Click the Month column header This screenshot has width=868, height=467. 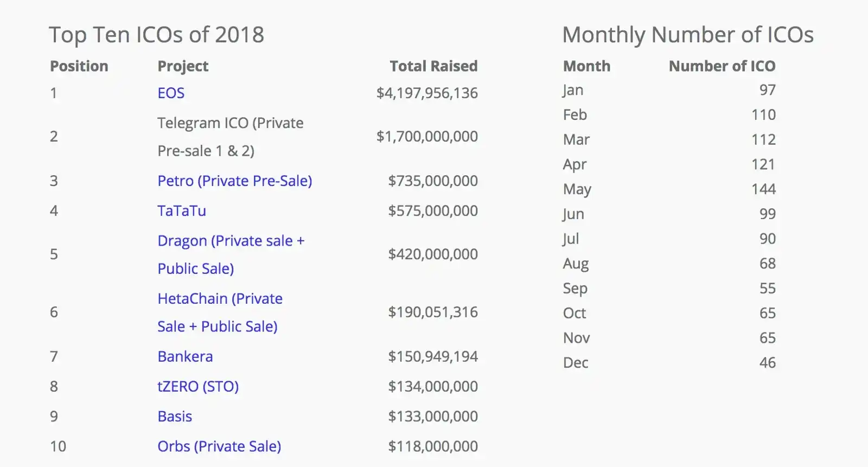[586, 66]
